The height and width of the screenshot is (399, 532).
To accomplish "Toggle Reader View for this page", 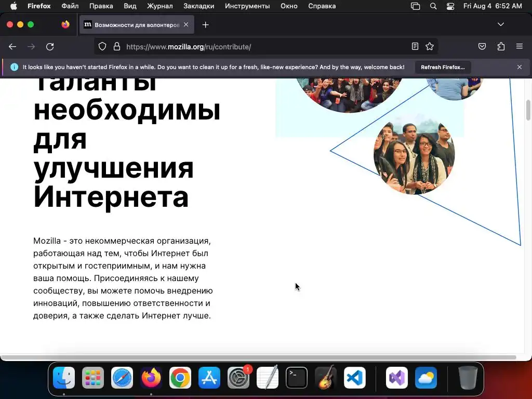I will tap(415, 46).
